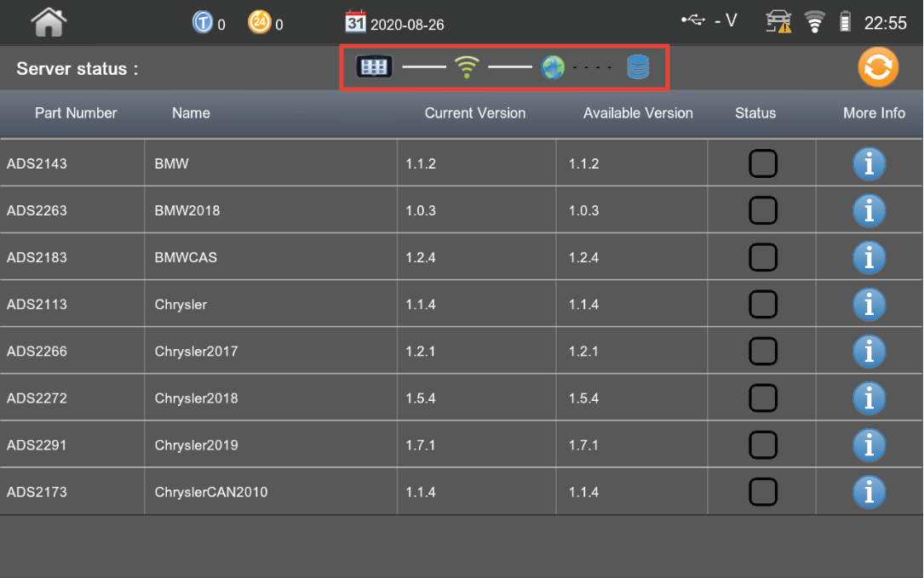Check the status box for Chrysler2019

click(763, 445)
